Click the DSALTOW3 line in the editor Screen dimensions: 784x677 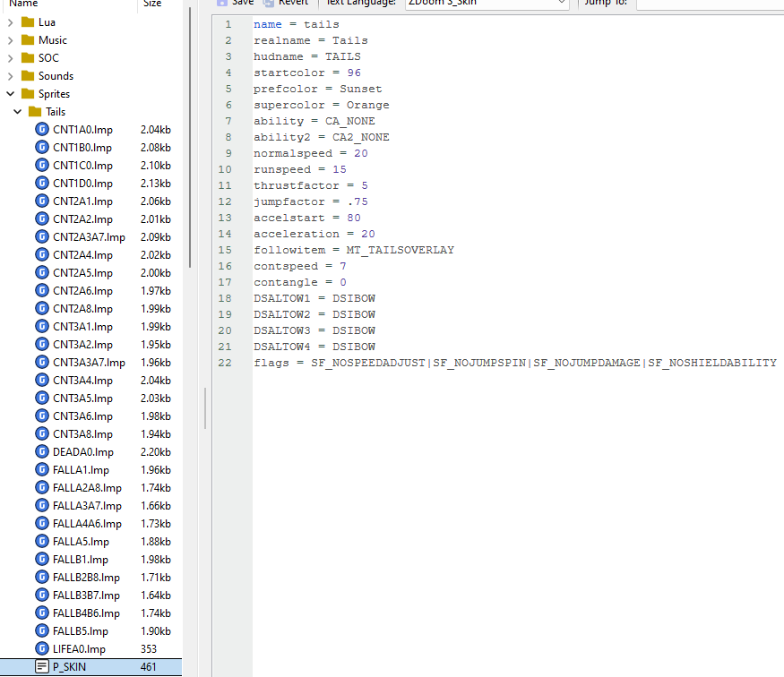click(314, 330)
